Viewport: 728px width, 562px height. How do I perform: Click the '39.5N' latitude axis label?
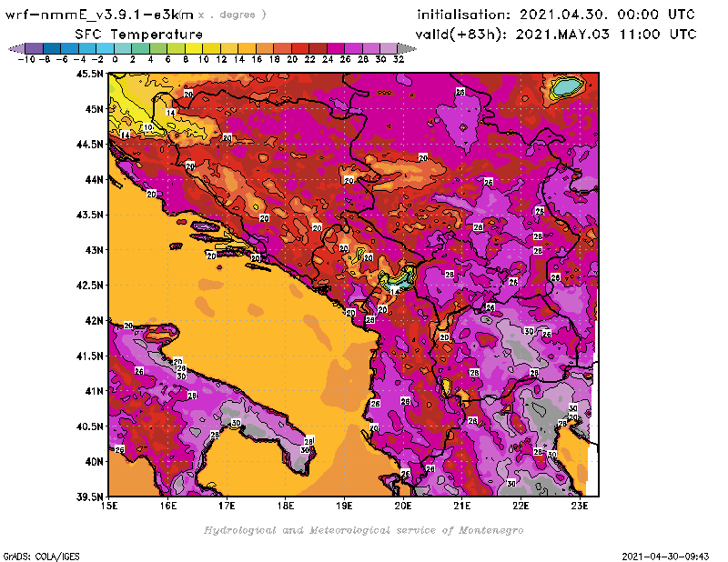(x=89, y=497)
